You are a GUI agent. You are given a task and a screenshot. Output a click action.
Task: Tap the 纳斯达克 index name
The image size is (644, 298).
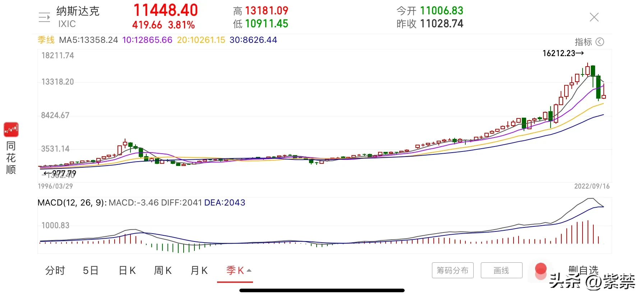(x=78, y=11)
